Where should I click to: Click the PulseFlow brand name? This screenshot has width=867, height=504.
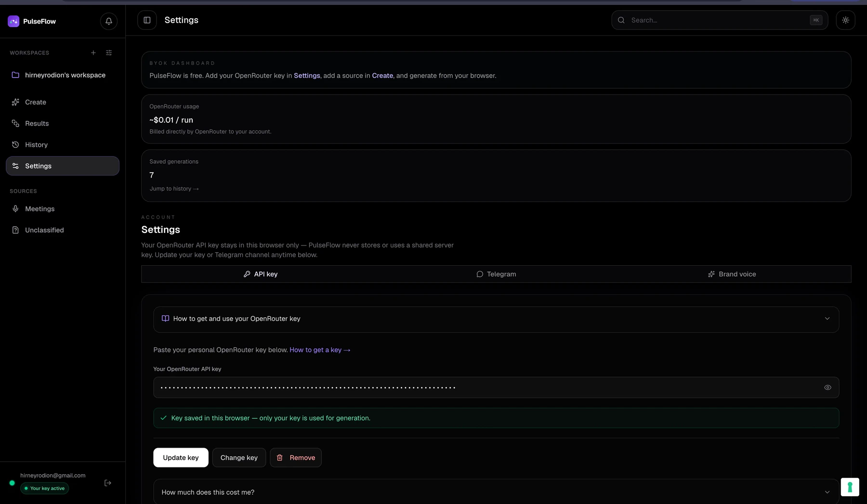coord(39,21)
